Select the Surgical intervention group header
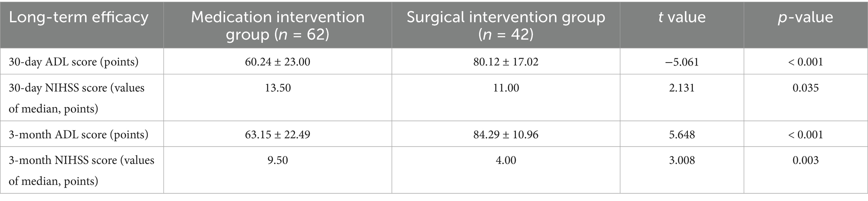 click(506, 26)
